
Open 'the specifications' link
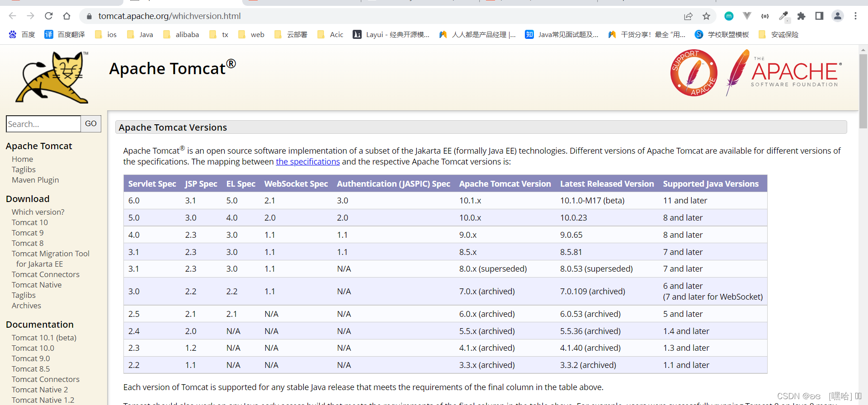pyautogui.click(x=308, y=161)
